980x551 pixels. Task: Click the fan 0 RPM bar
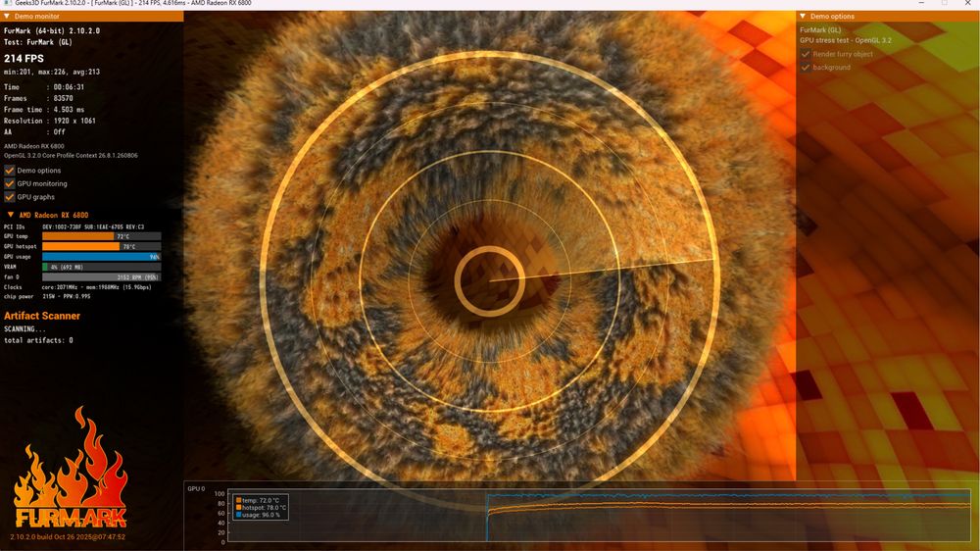[101, 277]
